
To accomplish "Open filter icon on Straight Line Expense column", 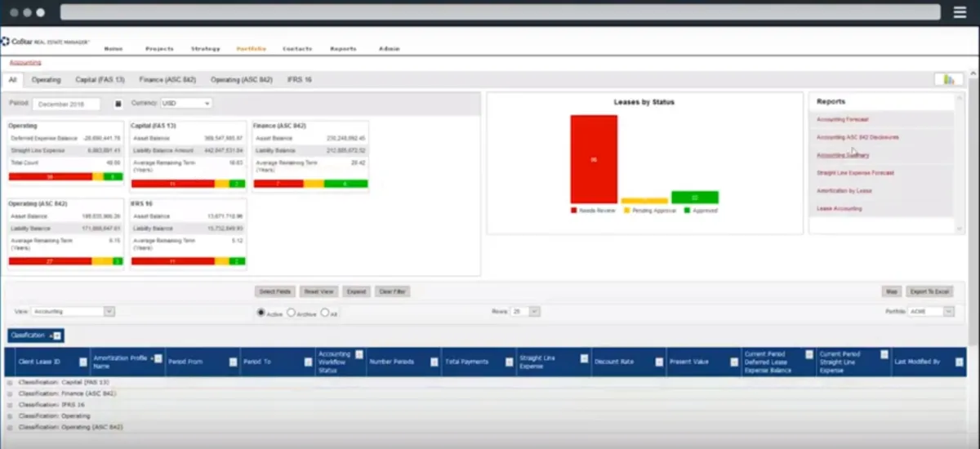I will (x=584, y=358).
